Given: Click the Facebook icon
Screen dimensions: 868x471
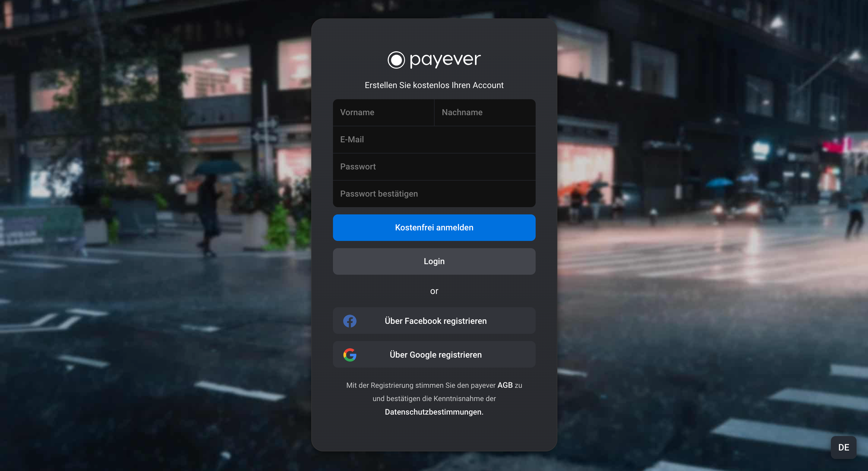Looking at the screenshot, I should pos(350,321).
